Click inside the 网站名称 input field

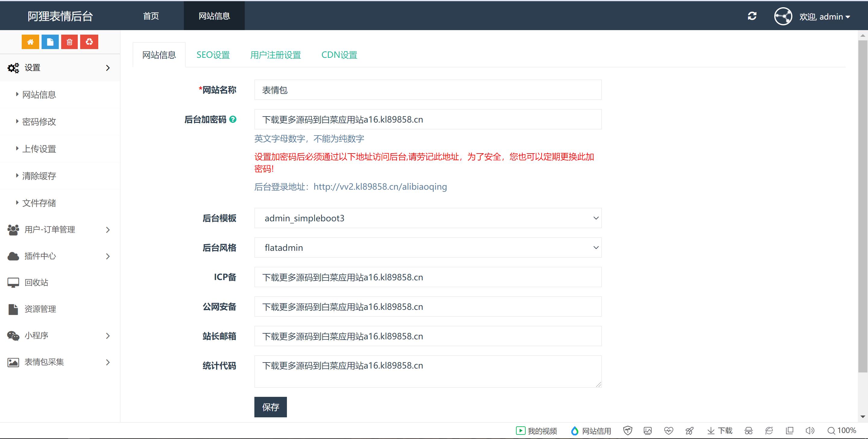coord(427,90)
